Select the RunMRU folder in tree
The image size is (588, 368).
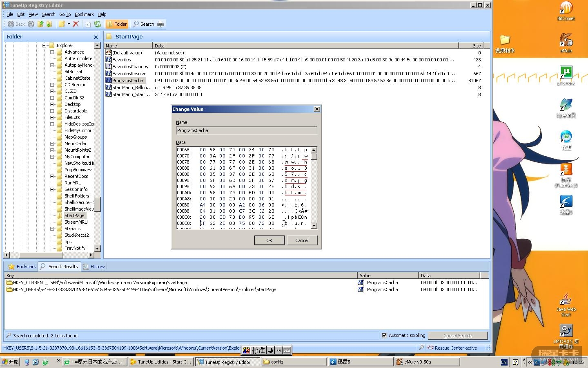(73, 183)
